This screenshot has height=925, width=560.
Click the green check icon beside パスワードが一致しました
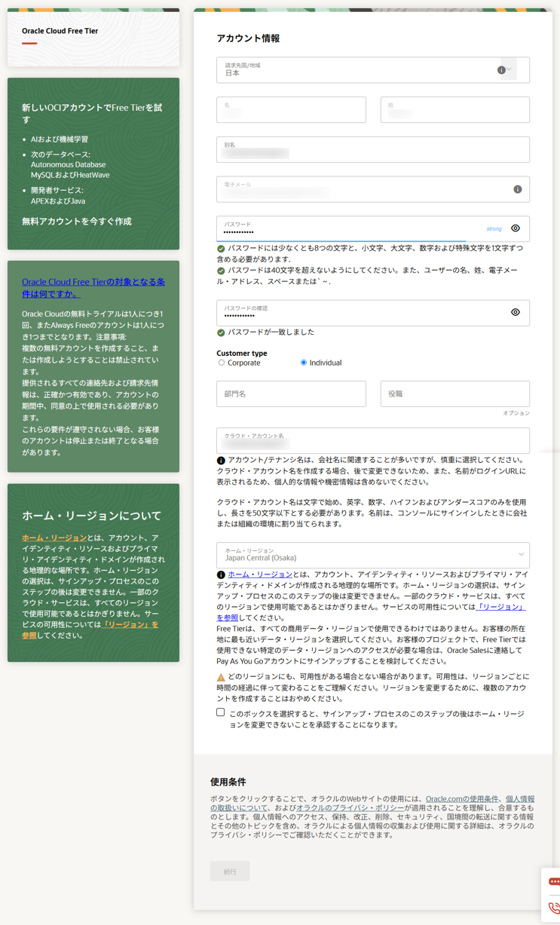(x=221, y=332)
